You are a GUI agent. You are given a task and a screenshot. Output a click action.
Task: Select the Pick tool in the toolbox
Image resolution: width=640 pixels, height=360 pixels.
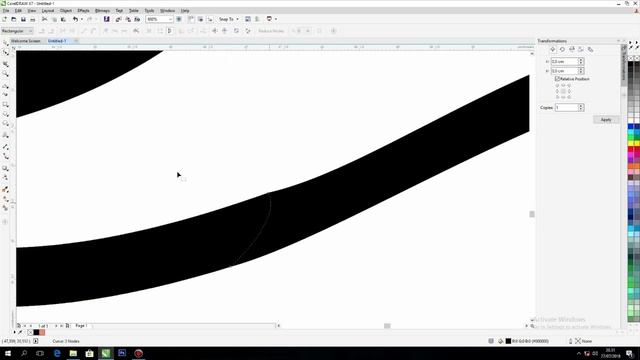(6, 43)
